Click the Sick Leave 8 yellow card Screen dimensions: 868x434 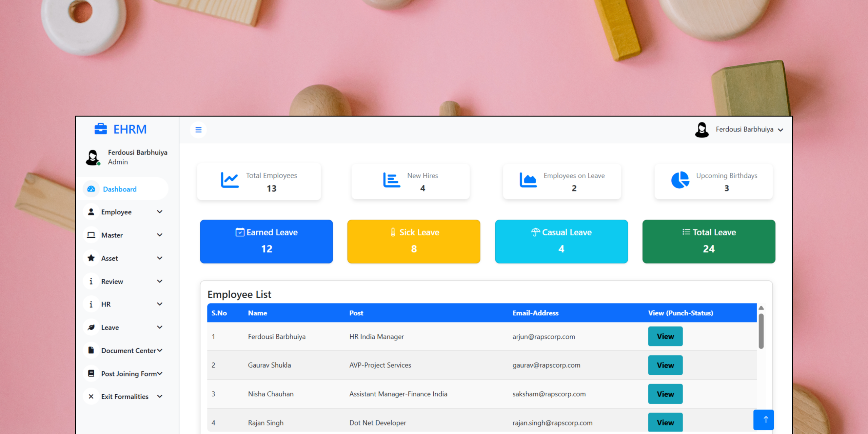coord(414,241)
